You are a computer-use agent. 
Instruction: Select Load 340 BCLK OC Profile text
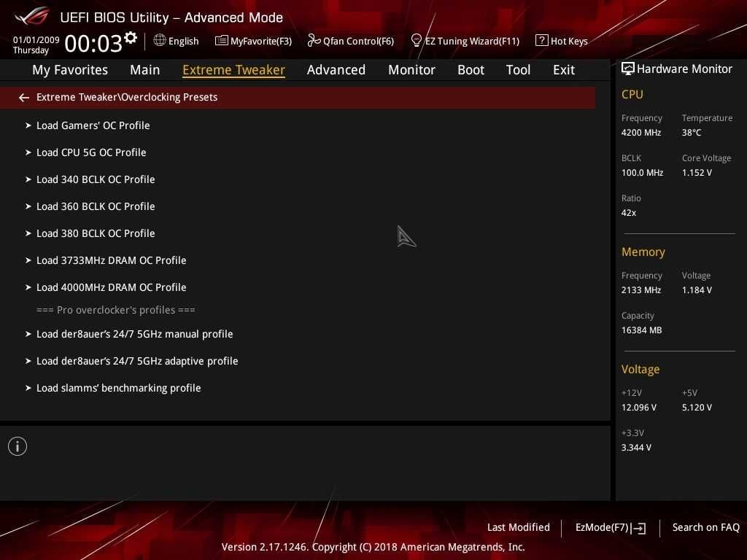pos(96,179)
